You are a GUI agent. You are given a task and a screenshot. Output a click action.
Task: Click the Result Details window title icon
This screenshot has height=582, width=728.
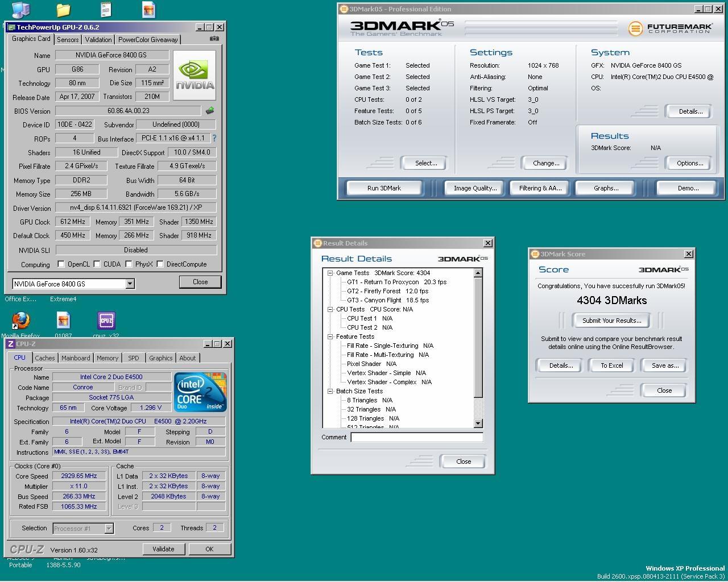point(318,243)
